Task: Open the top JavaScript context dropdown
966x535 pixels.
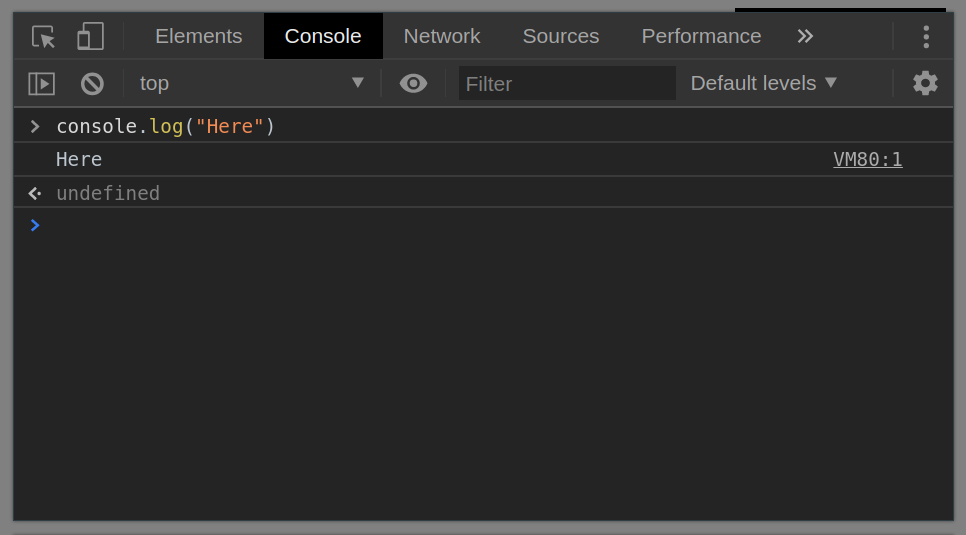Action: 251,83
